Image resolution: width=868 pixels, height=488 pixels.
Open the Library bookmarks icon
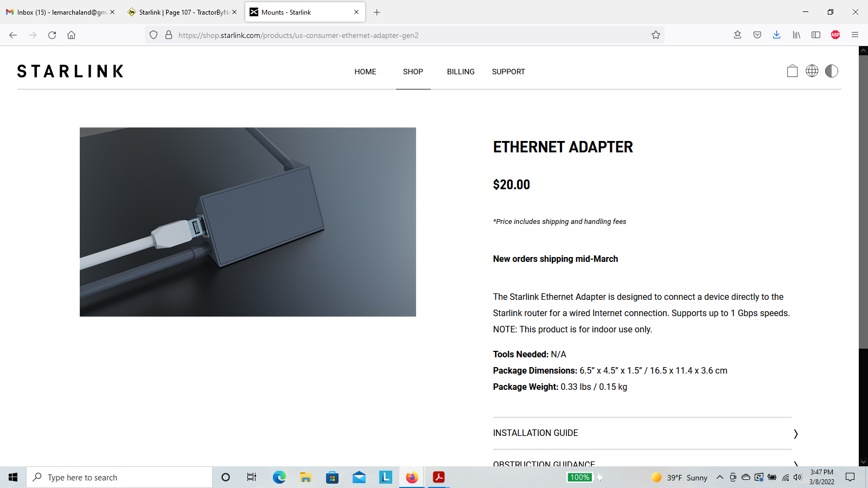(x=796, y=35)
